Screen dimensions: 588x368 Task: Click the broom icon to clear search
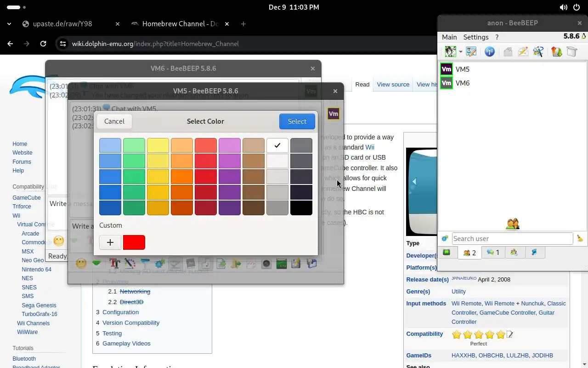coord(580,238)
